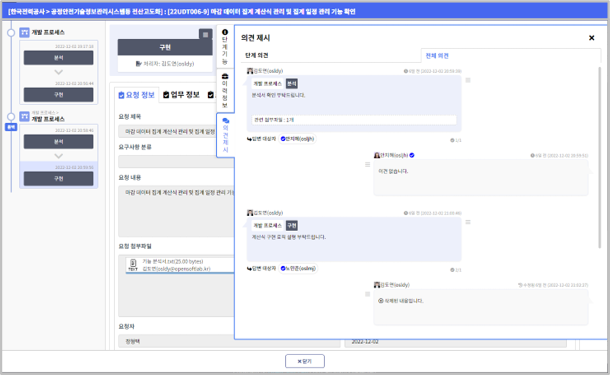Click the 구현 tag in the third comment
The image size is (610, 375).
point(292,226)
